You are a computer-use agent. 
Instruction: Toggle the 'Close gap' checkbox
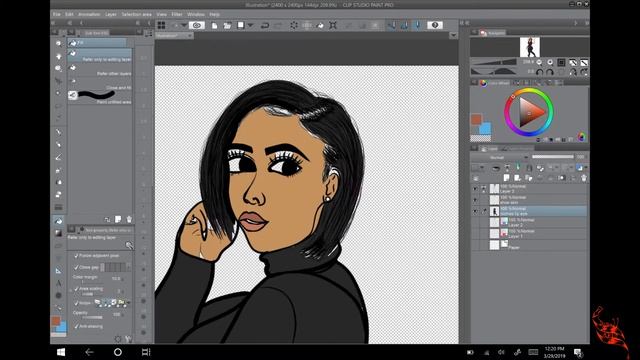pyautogui.click(x=76, y=267)
